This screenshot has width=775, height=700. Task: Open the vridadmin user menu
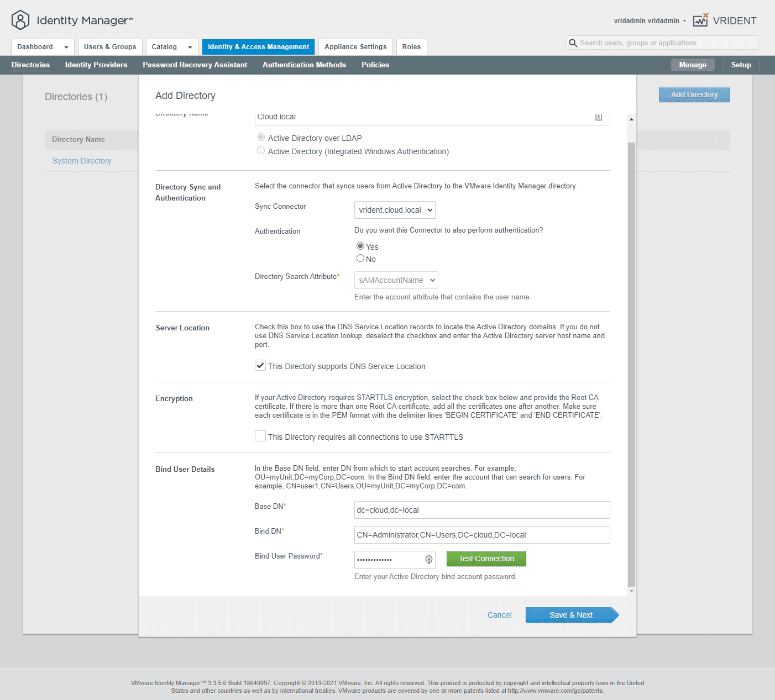pos(650,21)
